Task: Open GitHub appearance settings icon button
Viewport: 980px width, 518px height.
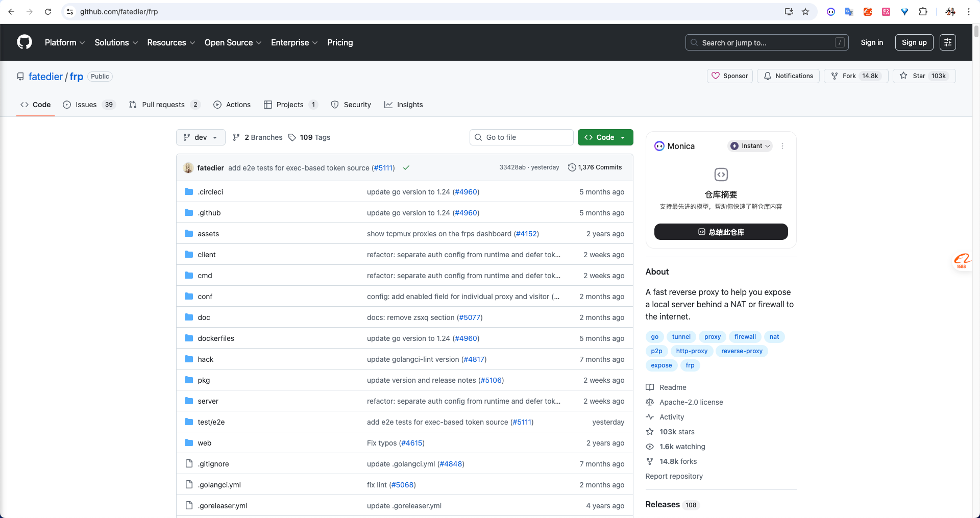Action: point(948,42)
